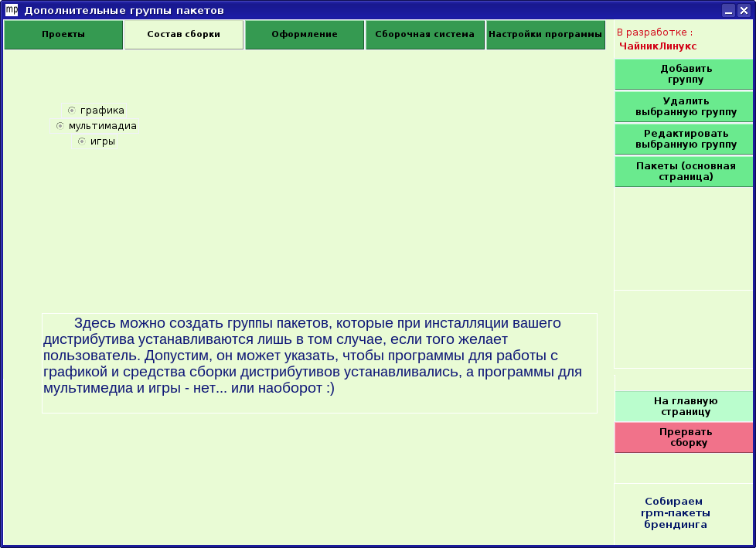Open 'Пакеты (основная страница)'

tap(684, 172)
